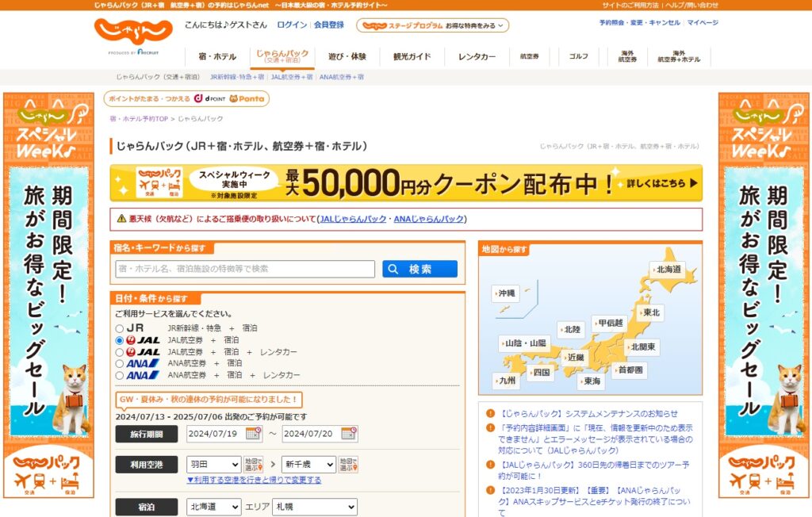The width and height of the screenshot is (812, 517).
Task: Open the return date calendar icon
Action: tap(349, 434)
